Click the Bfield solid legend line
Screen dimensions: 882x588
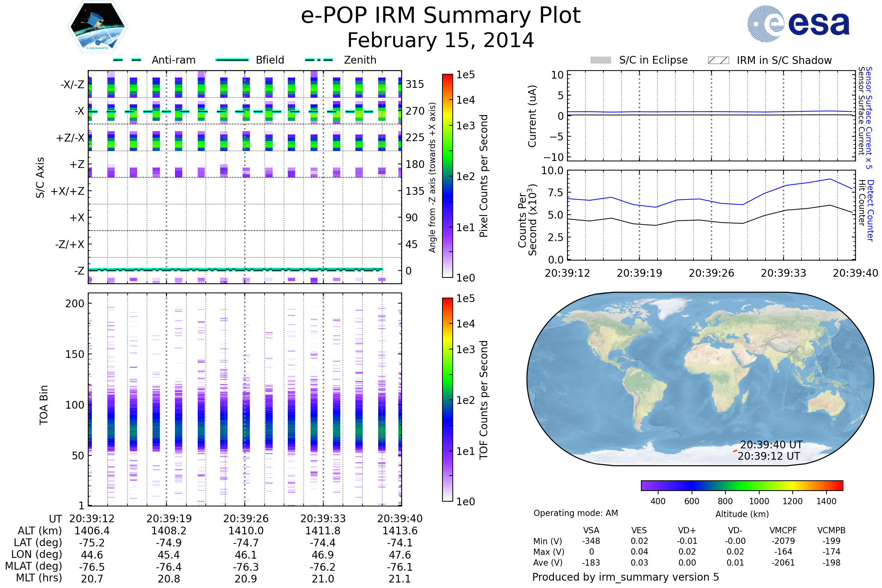pyautogui.click(x=232, y=60)
